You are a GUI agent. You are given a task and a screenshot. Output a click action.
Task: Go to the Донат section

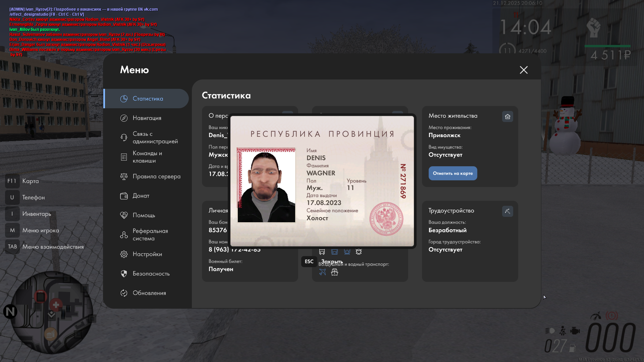(141, 196)
